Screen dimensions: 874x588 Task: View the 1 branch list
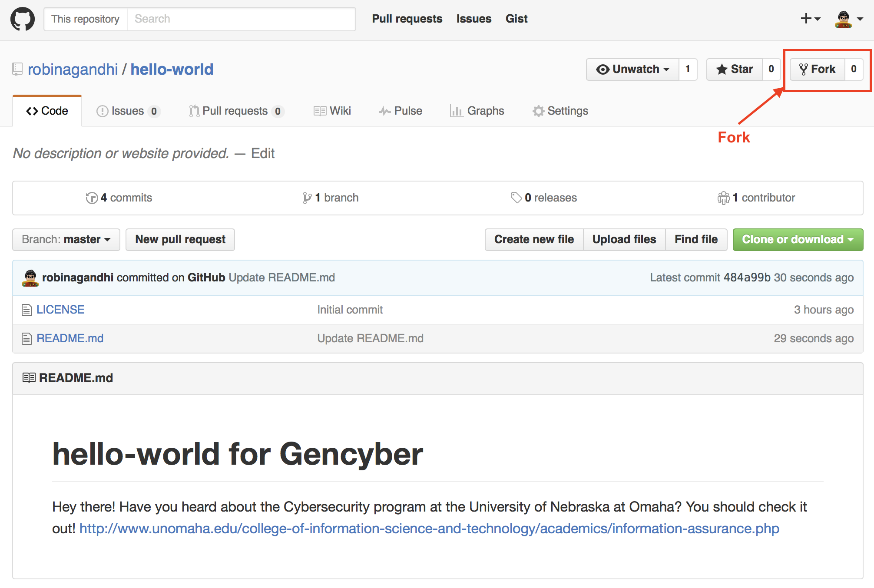[331, 198]
